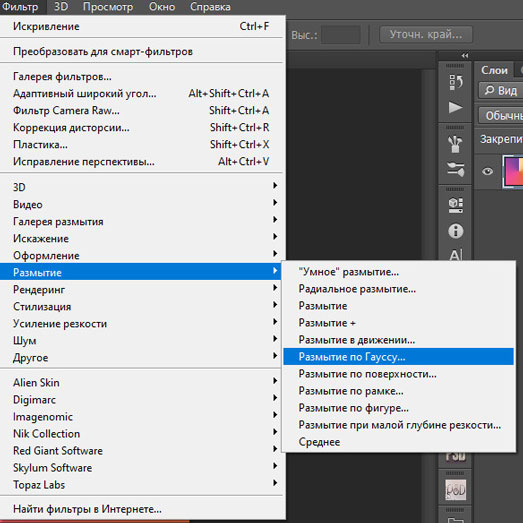Choose Размытие в движении
Viewport: 523px width, 523px height.
(398, 340)
